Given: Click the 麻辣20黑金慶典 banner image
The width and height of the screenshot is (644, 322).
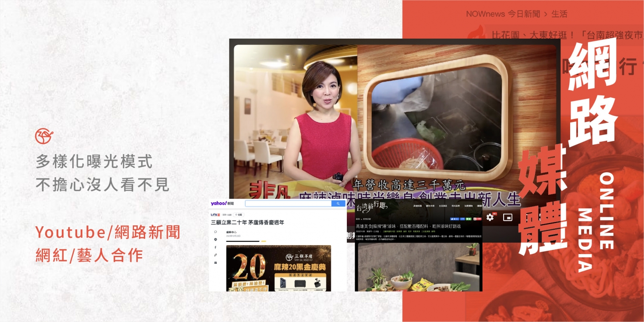Looking at the screenshot, I should tap(278, 268).
